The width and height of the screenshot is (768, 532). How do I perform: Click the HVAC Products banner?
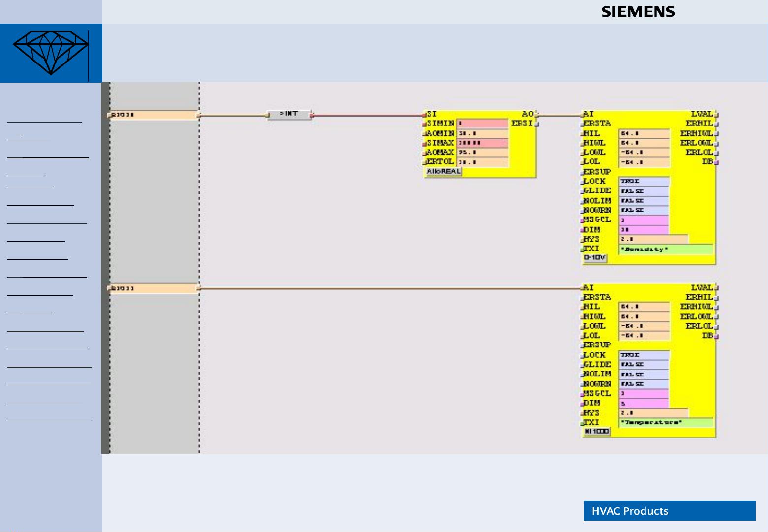click(x=669, y=511)
